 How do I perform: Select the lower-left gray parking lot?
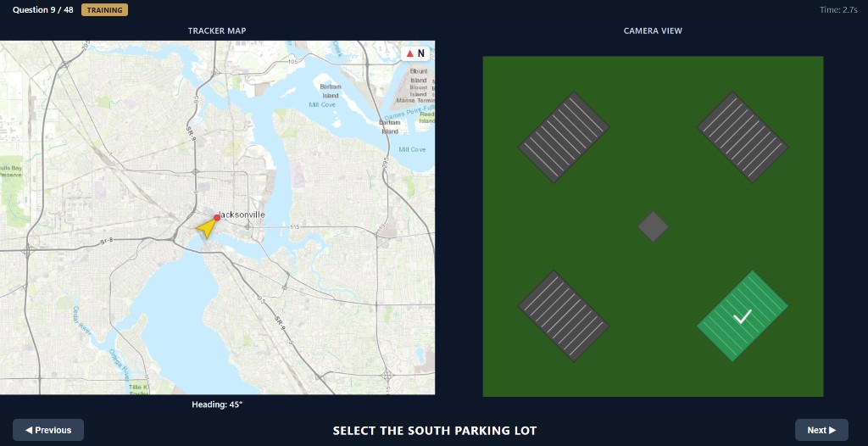(564, 316)
